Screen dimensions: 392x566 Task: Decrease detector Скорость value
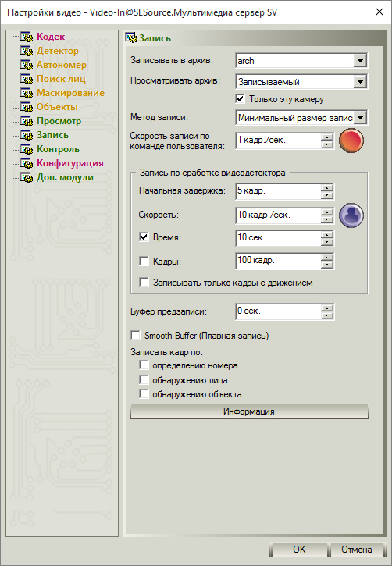[x=327, y=219]
